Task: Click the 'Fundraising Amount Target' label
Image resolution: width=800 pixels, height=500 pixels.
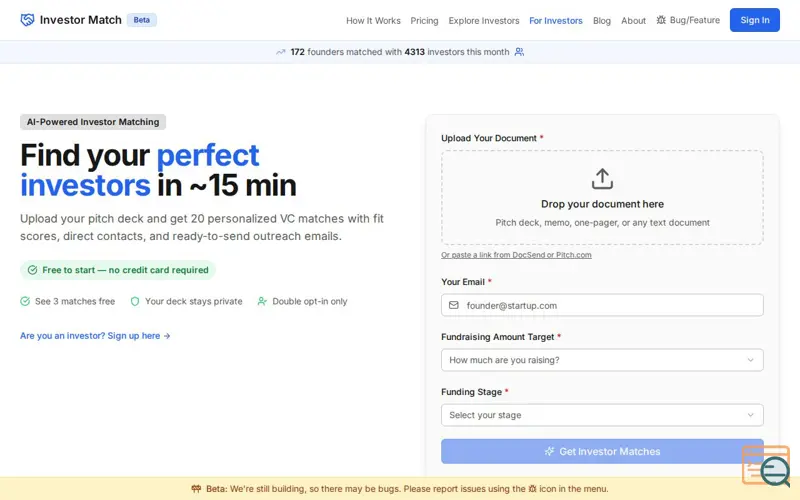Action: click(x=497, y=337)
